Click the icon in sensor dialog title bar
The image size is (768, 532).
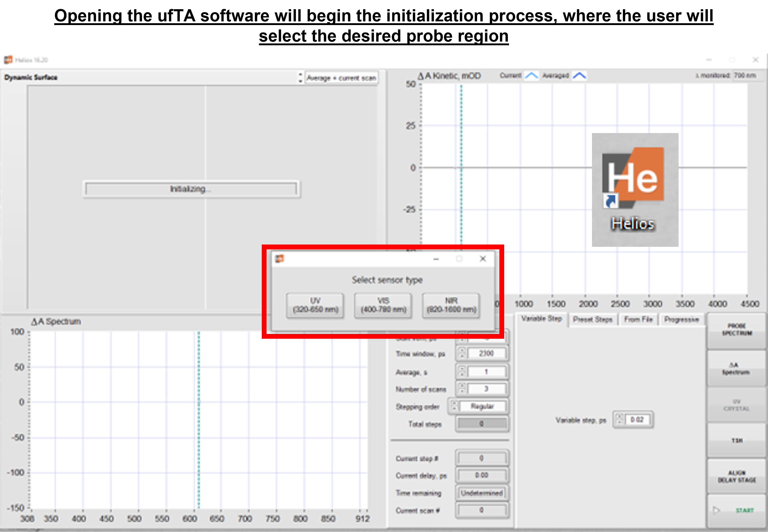point(279,259)
